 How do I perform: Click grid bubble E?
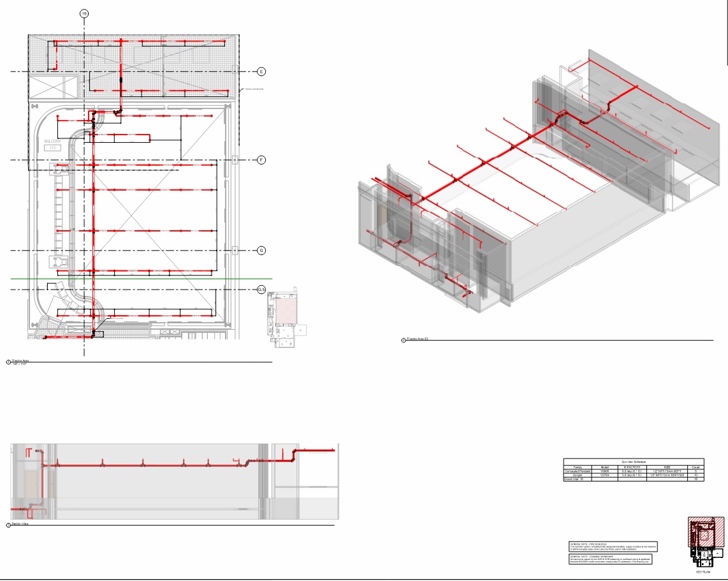(261, 71)
